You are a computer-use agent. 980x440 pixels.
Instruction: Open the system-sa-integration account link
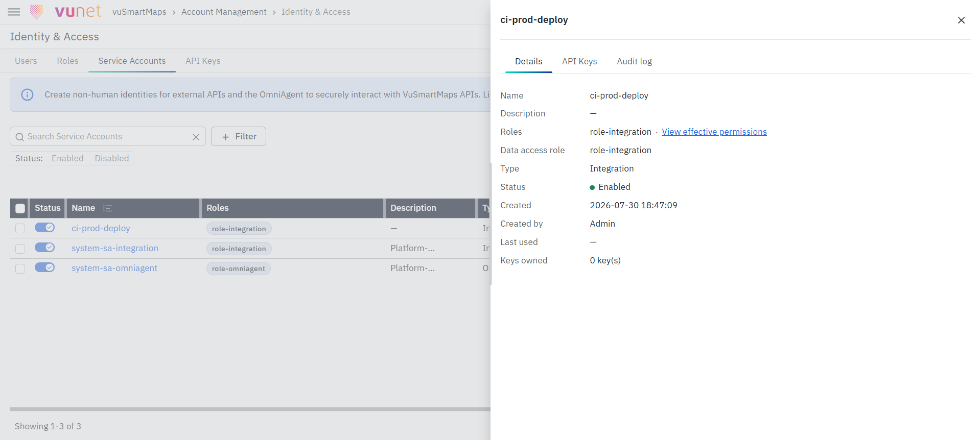coord(115,248)
